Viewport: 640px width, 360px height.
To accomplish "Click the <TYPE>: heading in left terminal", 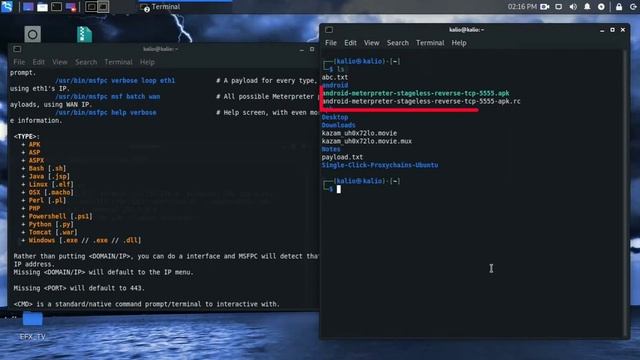I will (27, 137).
